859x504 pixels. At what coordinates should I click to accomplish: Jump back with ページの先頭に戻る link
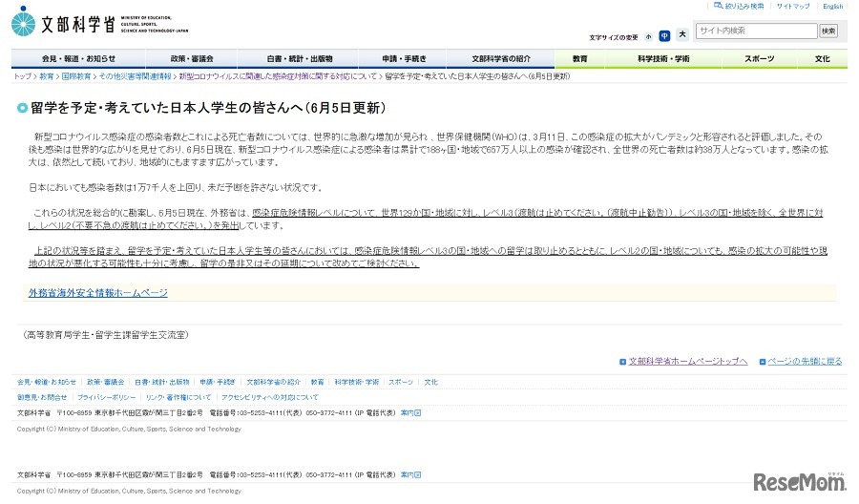[805, 362]
